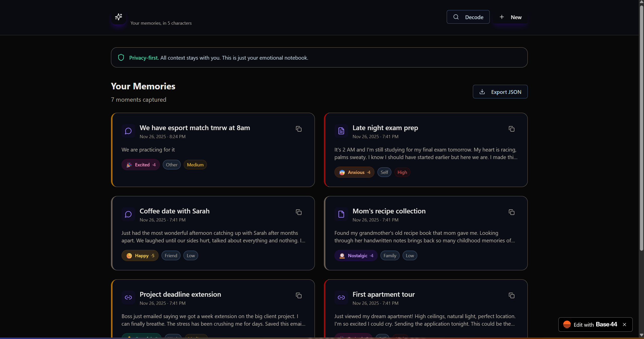This screenshot has height=339, width=644.
Task: Click the document icon of Late night exam prep
Action: [x=341, y=131]
